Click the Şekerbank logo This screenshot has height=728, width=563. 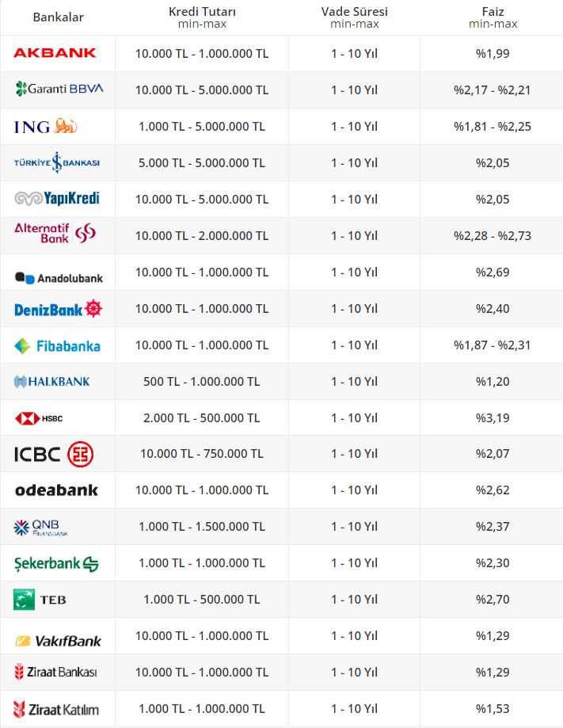pos(56,563)
